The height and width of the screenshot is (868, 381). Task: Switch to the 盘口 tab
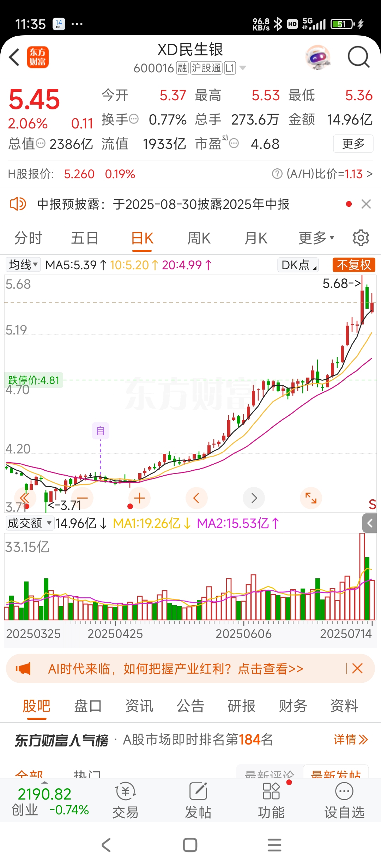point(88,706)
